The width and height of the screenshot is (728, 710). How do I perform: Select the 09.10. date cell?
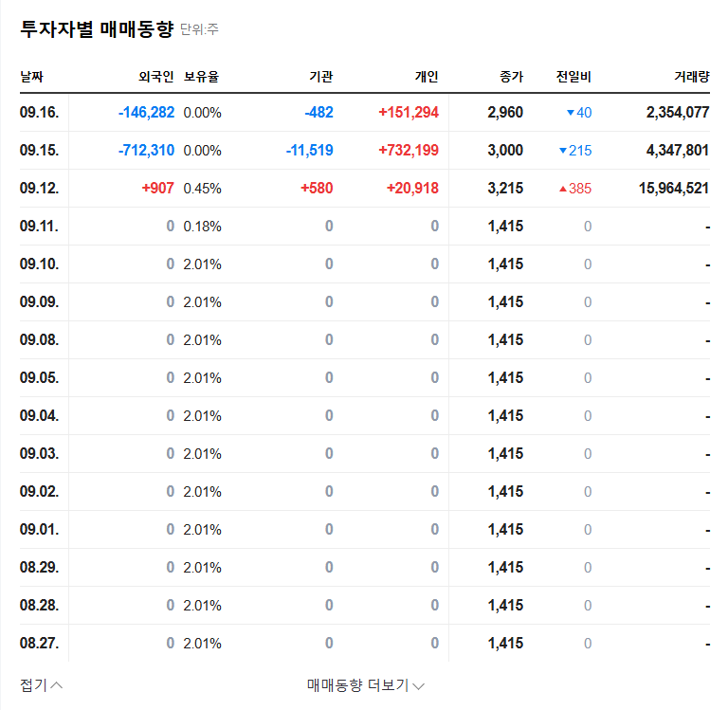pos(40,264)
